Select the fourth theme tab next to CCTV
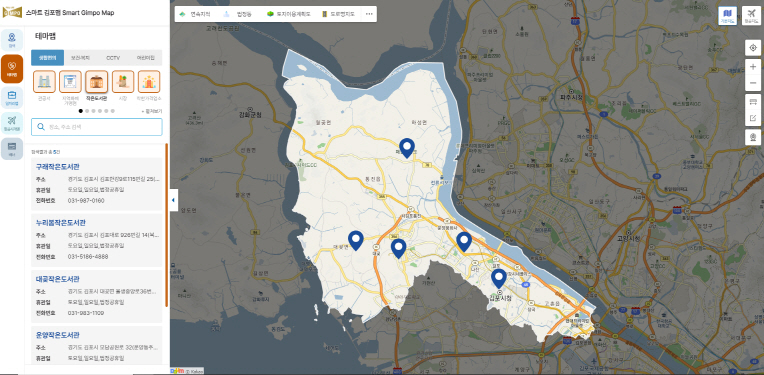 (x=146, y=57)
